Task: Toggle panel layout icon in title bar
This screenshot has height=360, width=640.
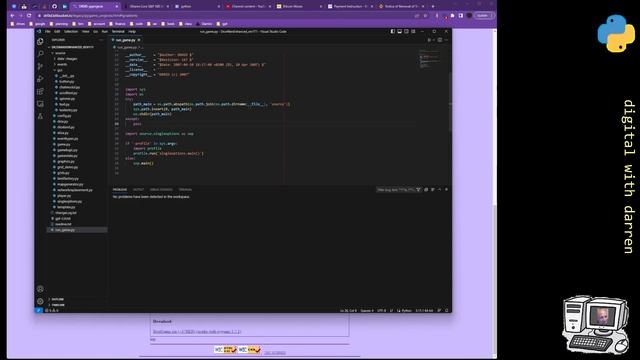Action: point(399,31)
